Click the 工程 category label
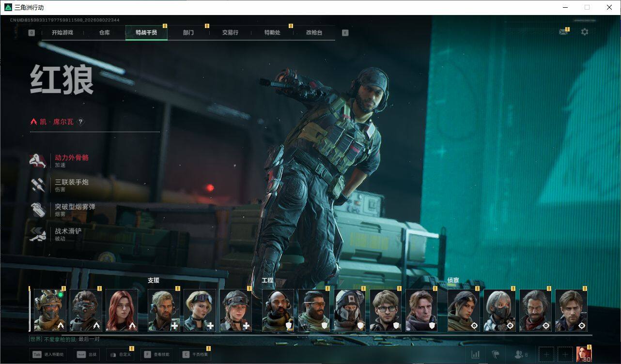The height and width of the screenshot is (364, 621). (268, 280)
